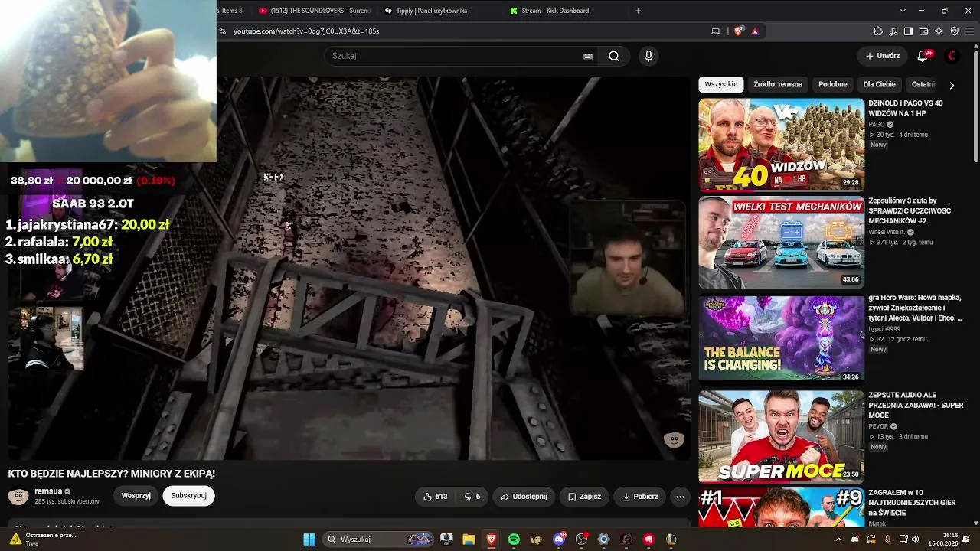Click the Windows taskbar Wyszukaj search box

click(x=379, y=540)
